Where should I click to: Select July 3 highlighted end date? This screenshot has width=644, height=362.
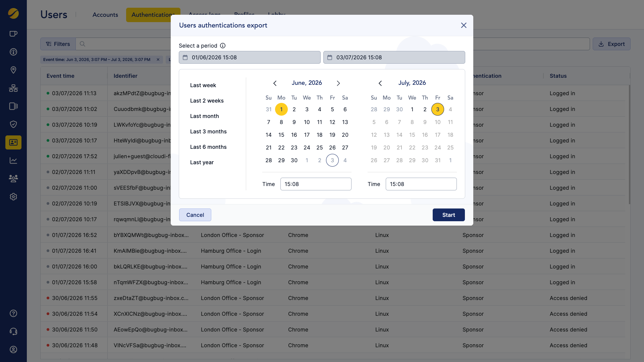coord(438,109)
